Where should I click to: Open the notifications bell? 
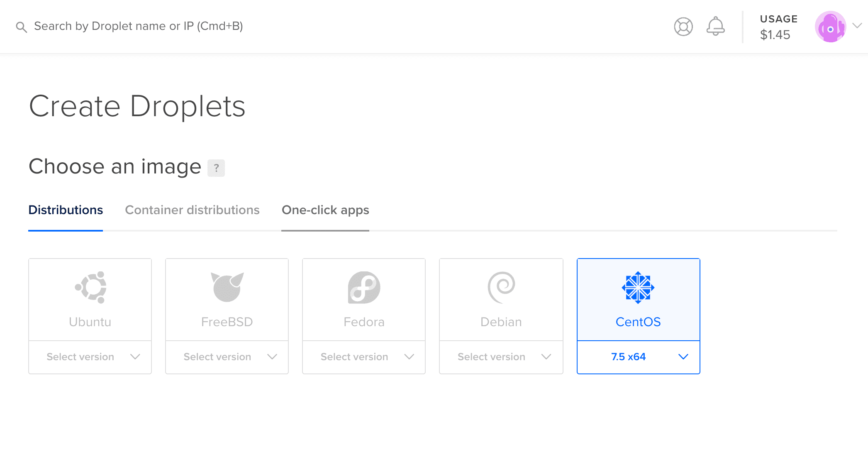click(x=716, y=26)
